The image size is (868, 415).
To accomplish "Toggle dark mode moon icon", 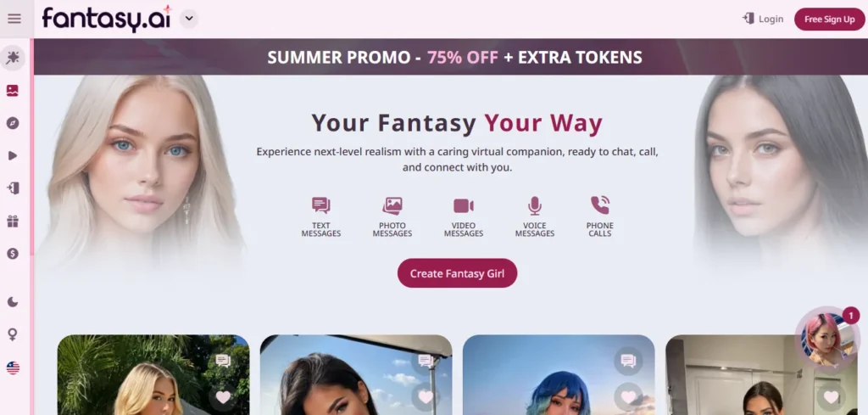I will pos(13,302).
